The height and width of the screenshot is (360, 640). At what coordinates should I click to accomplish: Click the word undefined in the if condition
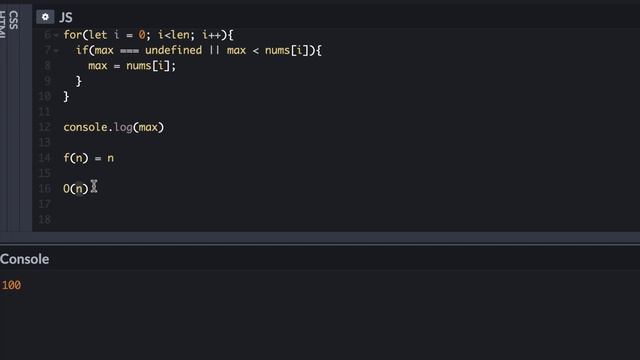tap(173, 50)
